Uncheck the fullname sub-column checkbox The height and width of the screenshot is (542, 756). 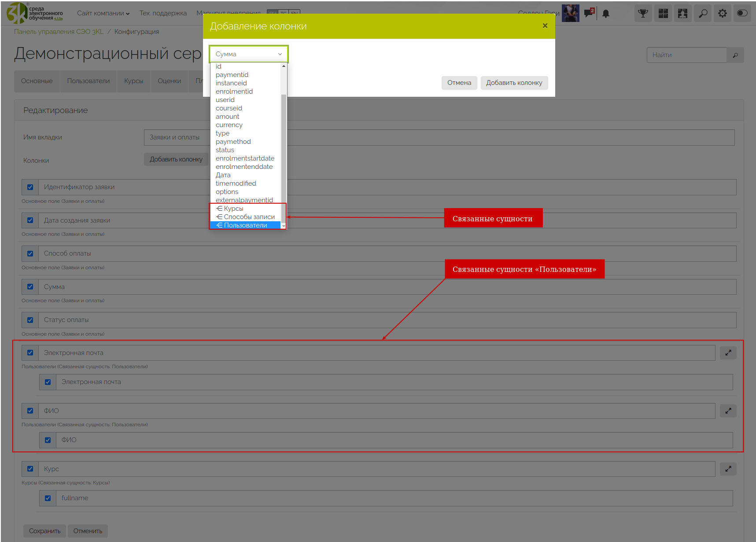[x=48, y=498]
